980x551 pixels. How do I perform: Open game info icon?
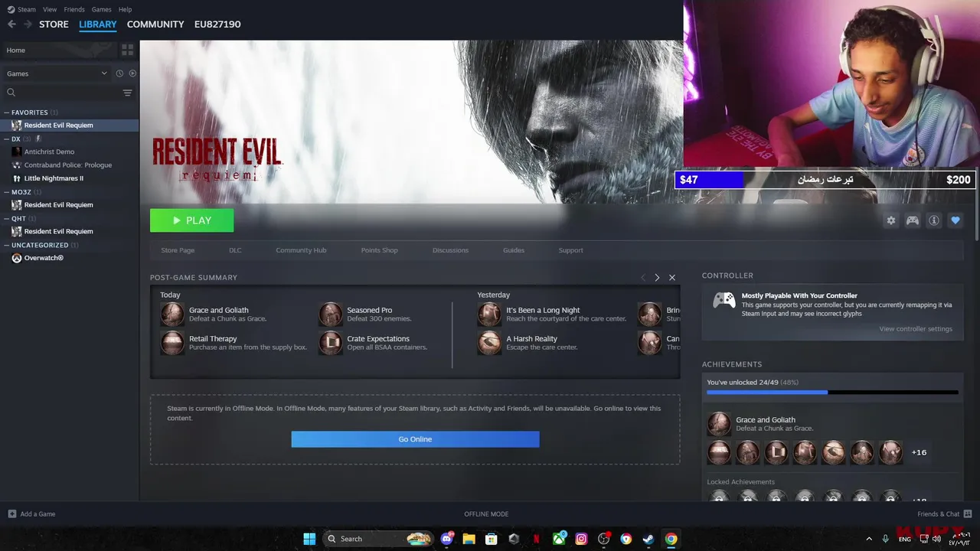pos(934,220)
